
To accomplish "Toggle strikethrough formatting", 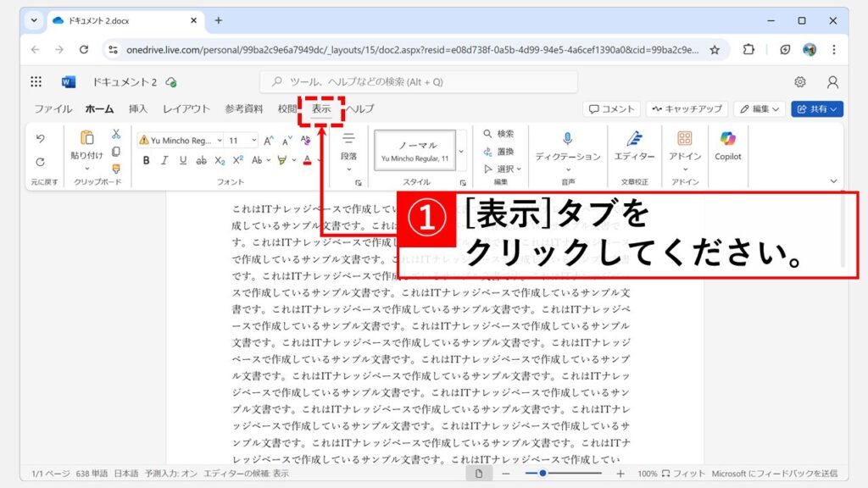I will point(202,160).
